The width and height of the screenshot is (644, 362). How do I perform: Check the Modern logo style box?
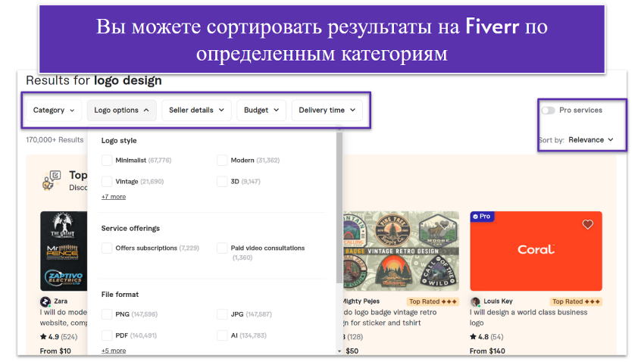(222, 160)
